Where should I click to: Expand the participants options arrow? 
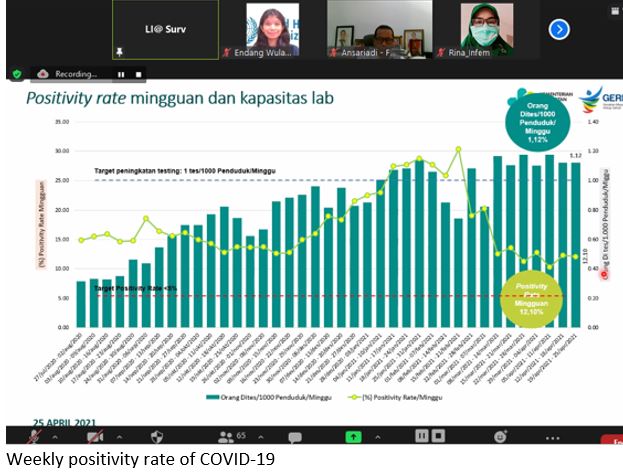[x=262, y=436]
